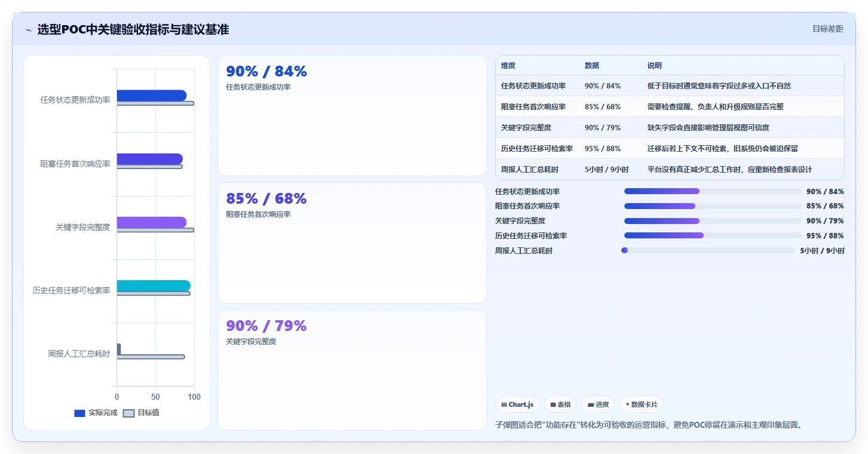Click the 选型POC中关键验收指标与建议基准 title
This screenshot has height=454, width=868.
[x=133, y=29]
